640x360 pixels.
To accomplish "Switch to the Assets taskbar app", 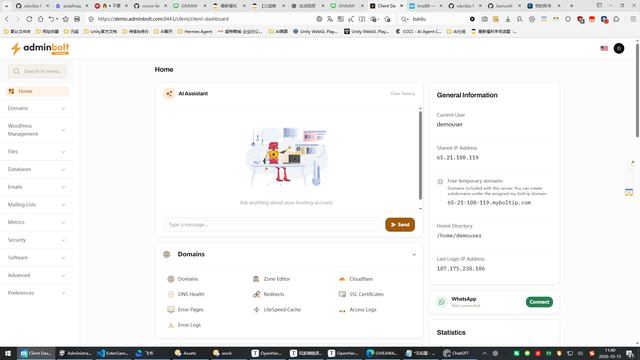I will (x=186, y=353).
